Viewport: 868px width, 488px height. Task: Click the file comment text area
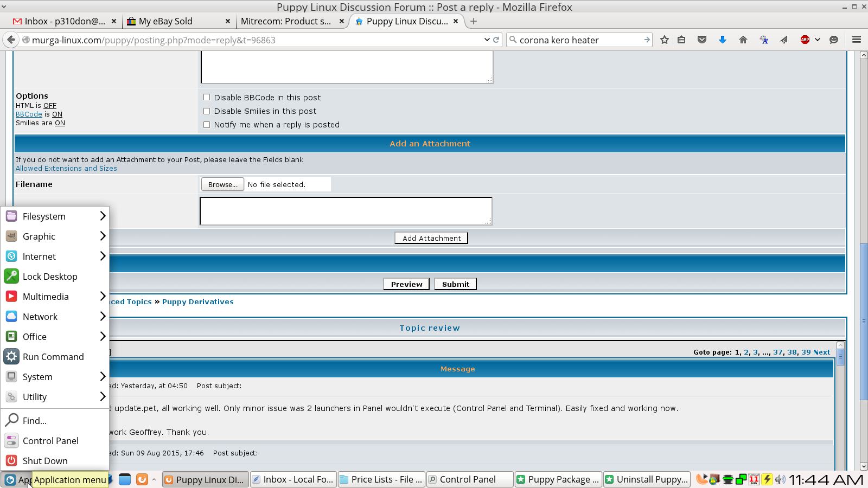[x=346, y=211]
